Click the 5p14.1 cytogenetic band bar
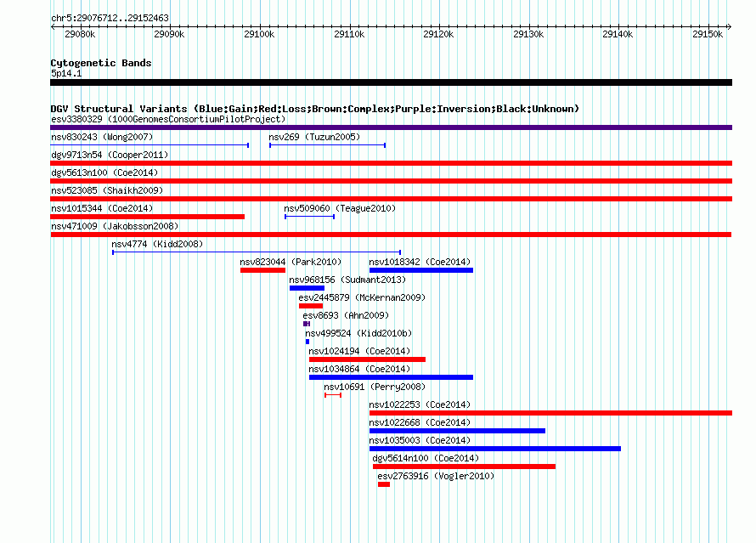 [x=391, y=82]
